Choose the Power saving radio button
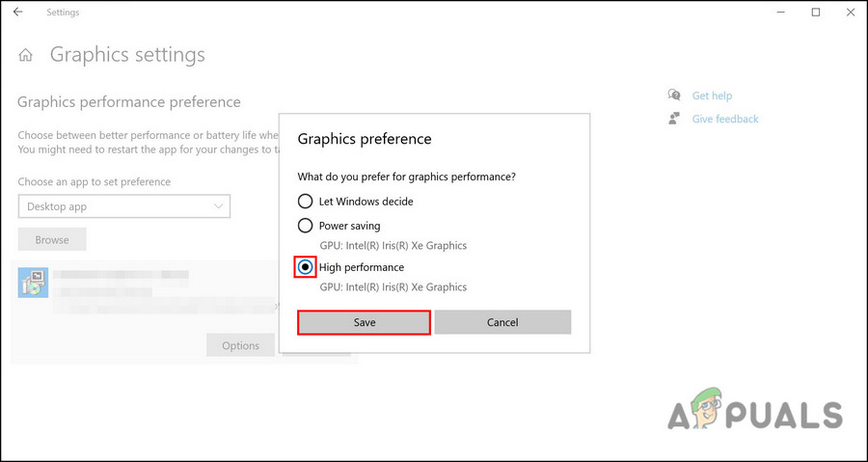Screen dimensions: 868x462 click(305, 226)
